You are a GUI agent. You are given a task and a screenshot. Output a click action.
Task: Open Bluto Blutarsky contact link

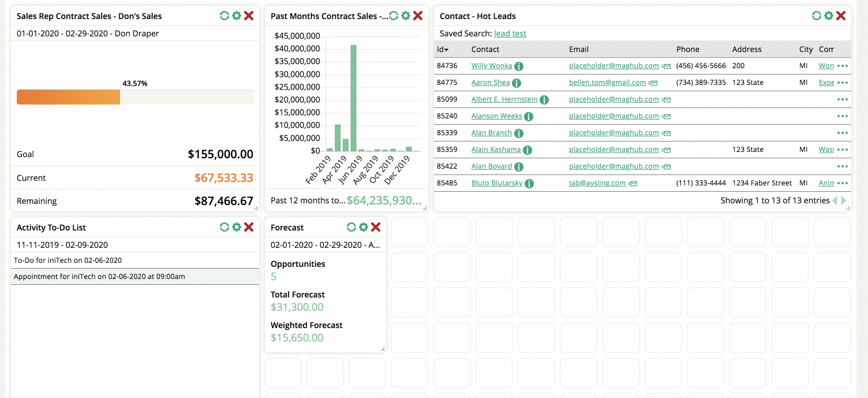497,183
